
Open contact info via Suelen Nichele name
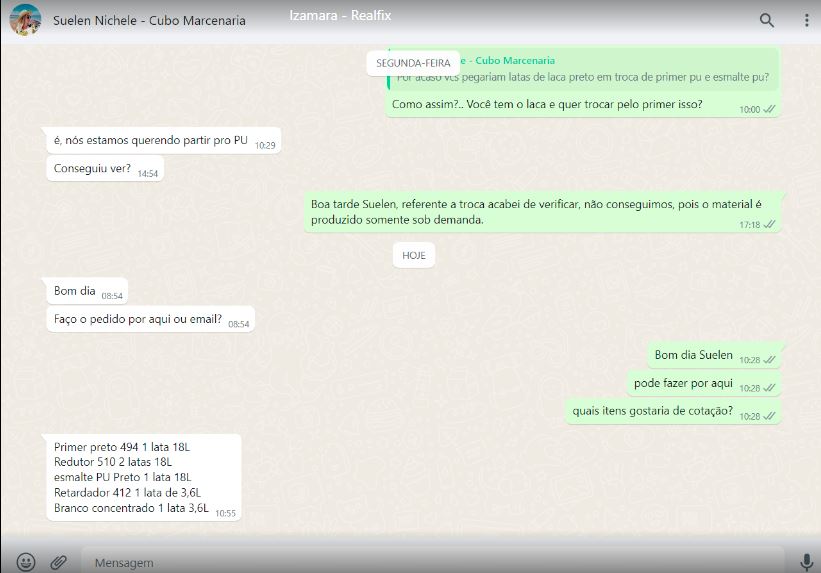point(148,20)
